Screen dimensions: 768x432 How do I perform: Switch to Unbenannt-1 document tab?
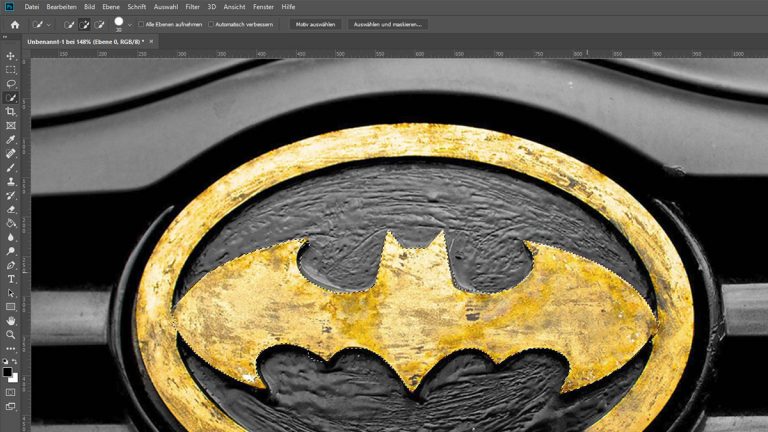coord(84,41)
